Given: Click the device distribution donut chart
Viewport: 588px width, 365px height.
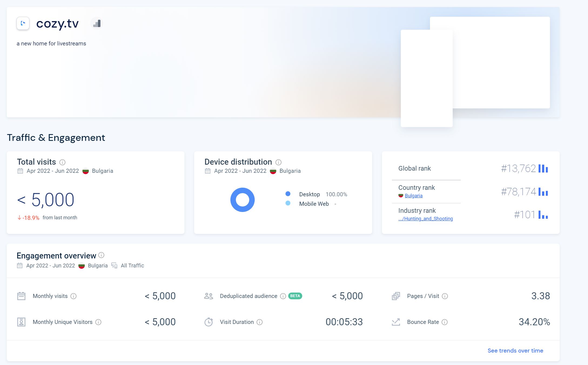Looking at the screenshot, I should click(243, 200).
